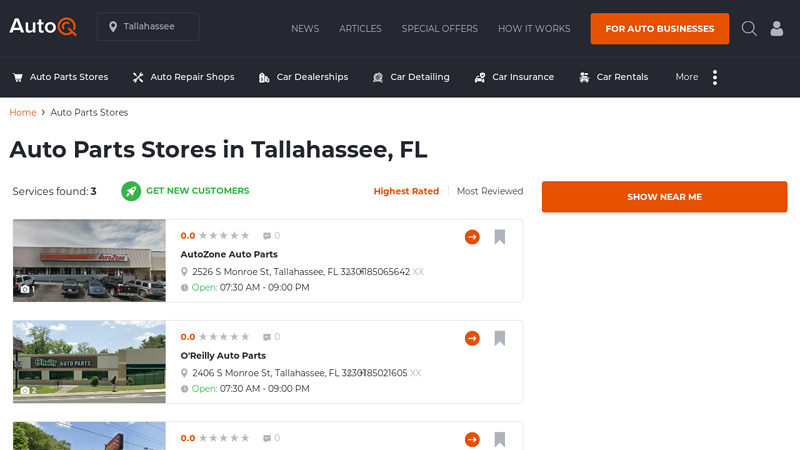The image size is (800, 450).
Task: Click the O'Reilly review comment icon
Action: click(x=266, y=337)
